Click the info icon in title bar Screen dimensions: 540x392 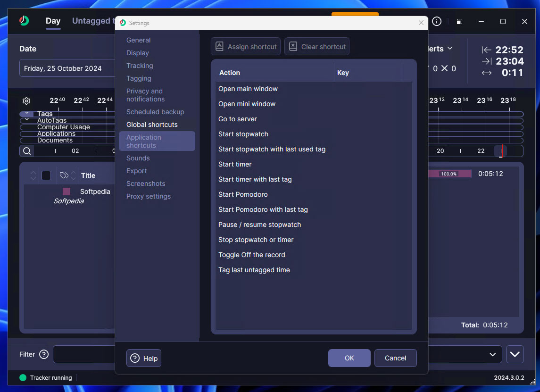[437, 21]
